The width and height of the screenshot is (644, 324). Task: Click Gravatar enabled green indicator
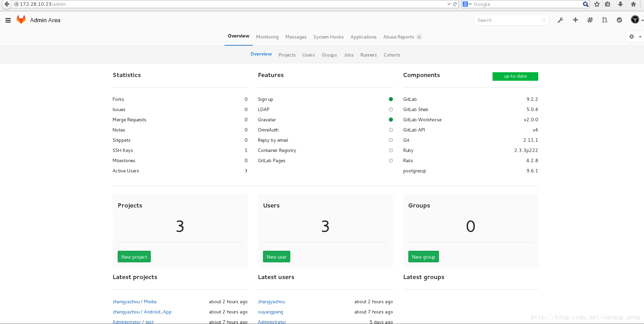pyautogui.click(x=391, y=120)
